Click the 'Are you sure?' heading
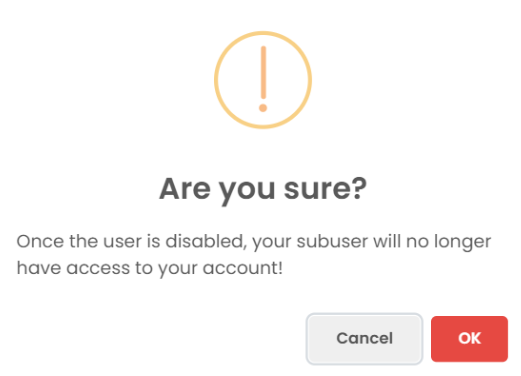Screen dimensions: 521x376 (263, 189)
